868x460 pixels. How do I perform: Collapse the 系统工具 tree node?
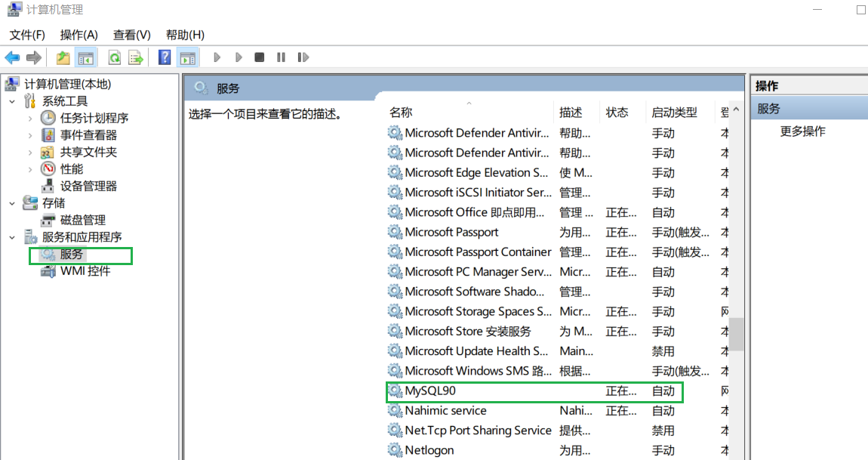click(12, 101)
